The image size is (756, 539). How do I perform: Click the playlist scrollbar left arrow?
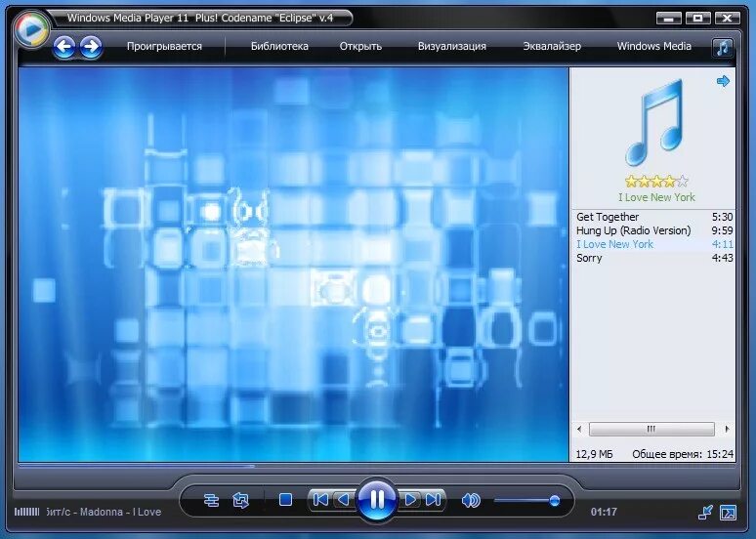coord(579,429)
